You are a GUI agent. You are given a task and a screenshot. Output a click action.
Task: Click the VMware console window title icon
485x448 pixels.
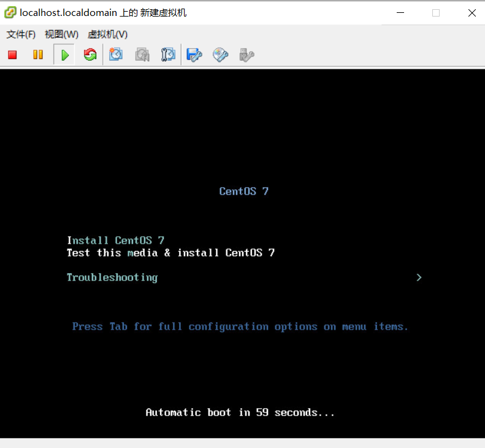tap(10, 13)
